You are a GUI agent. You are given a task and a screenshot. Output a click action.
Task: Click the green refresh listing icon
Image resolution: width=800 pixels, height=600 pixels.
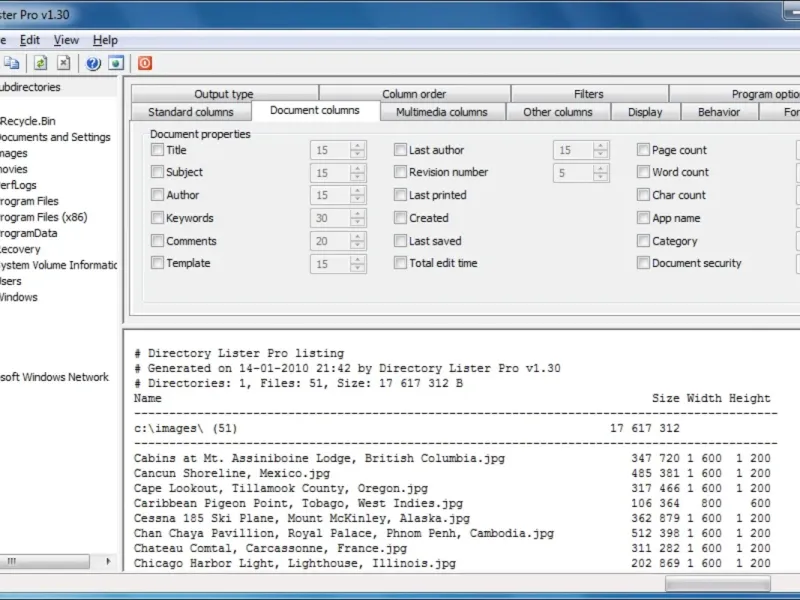(x=40, y=63)
